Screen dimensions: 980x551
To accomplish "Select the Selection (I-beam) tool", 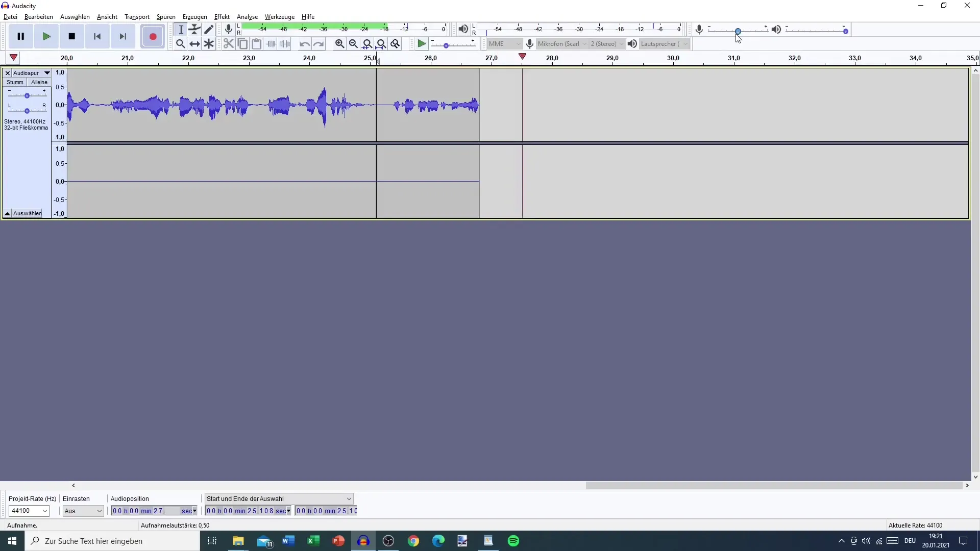I will point(181,30).
